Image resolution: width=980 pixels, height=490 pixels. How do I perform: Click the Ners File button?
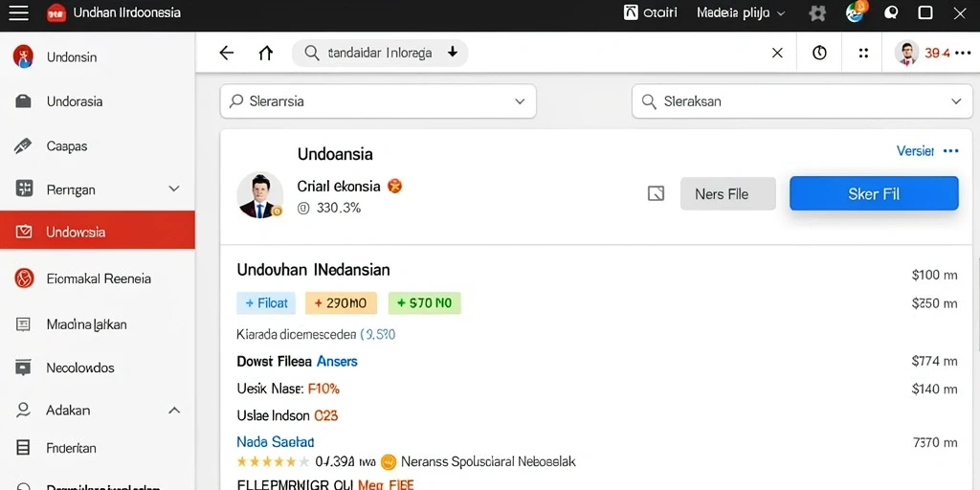[728, 193]
